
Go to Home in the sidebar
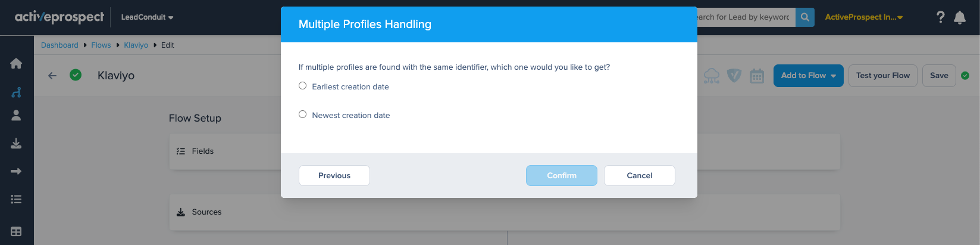[17, 63]
